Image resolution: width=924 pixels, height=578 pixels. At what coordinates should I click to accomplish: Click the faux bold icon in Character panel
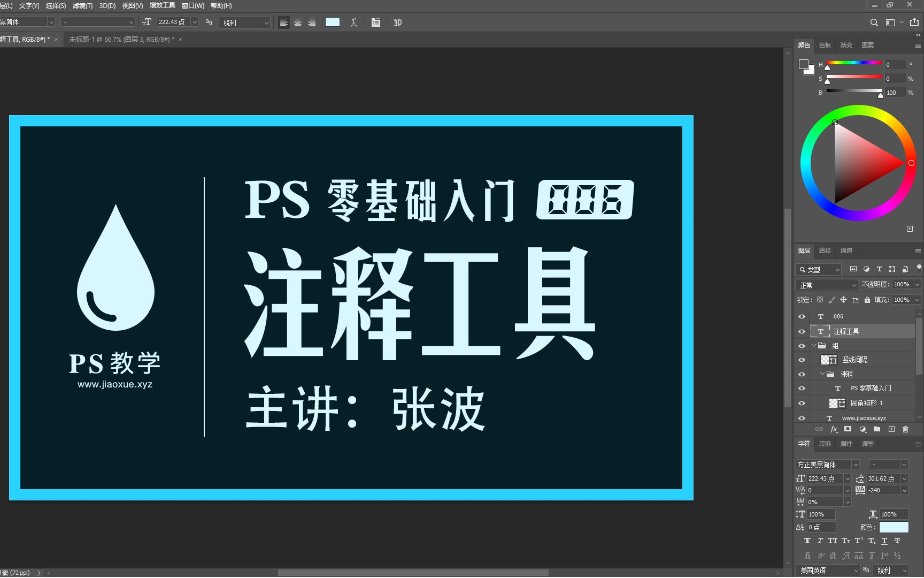(807, 541)
